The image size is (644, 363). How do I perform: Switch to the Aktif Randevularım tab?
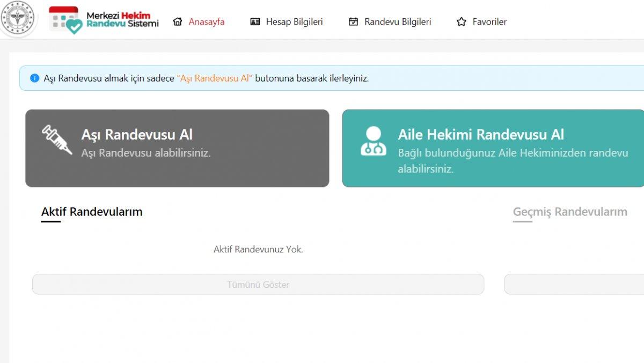tap(91, 212)
